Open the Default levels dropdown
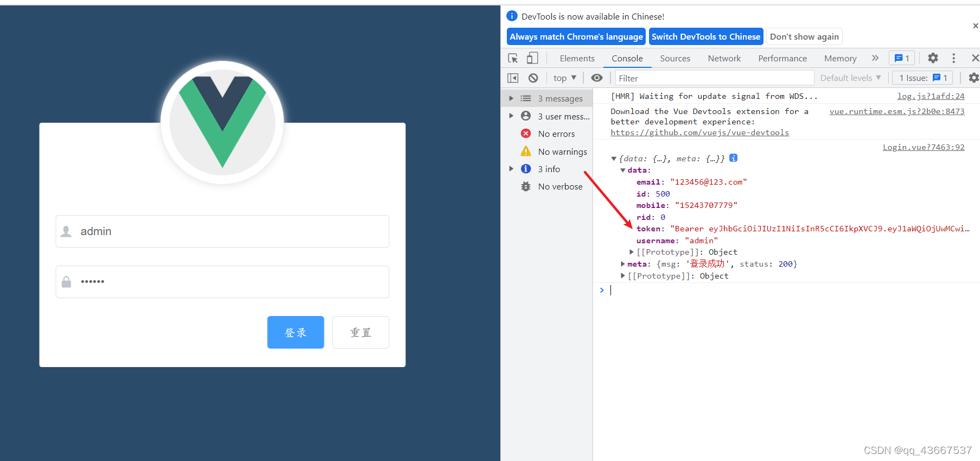980x461 pixels. point(850,78)
